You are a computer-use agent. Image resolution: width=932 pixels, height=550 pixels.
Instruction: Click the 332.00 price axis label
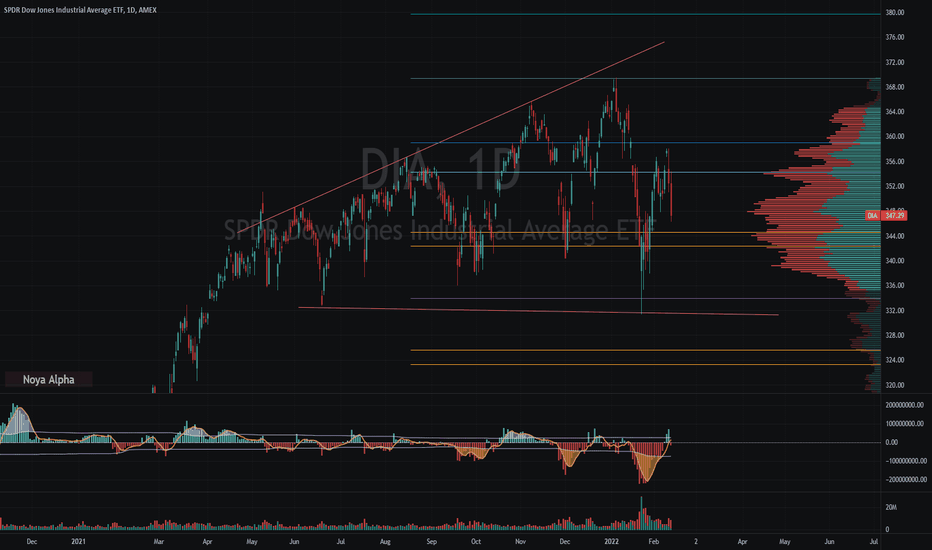coord(895,310)
